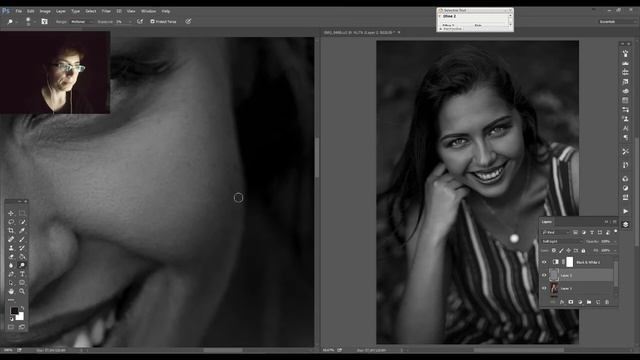This screenshot has width=640, height=360.
Task: Change screen mode from the toolbox
Action: point(22,327)
